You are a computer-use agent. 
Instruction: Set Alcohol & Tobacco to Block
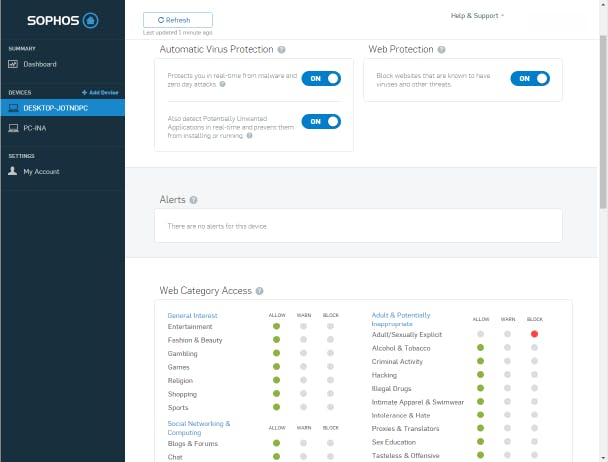pos(534,348)
